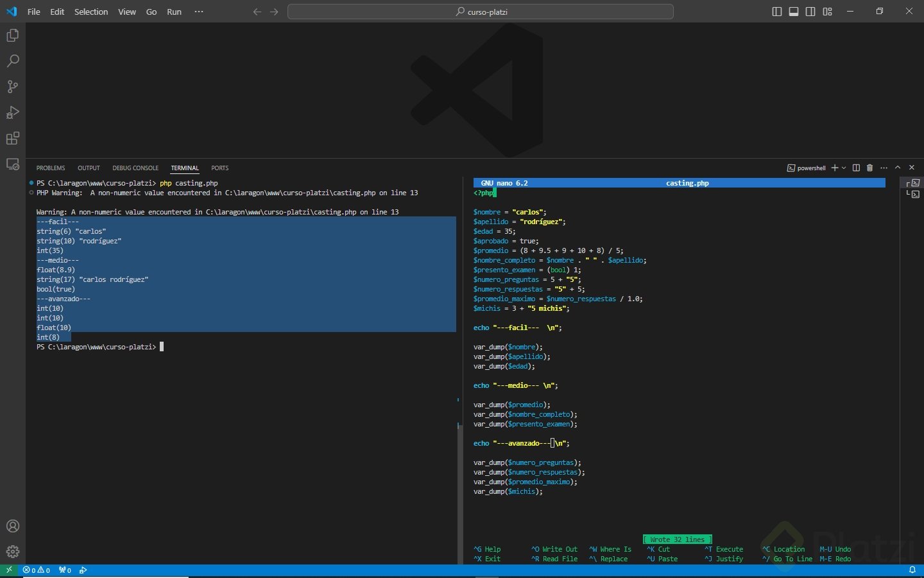Click the errors and warnings status indicator
The height and width of the screenshot is (578, 924).
point(37,570)
